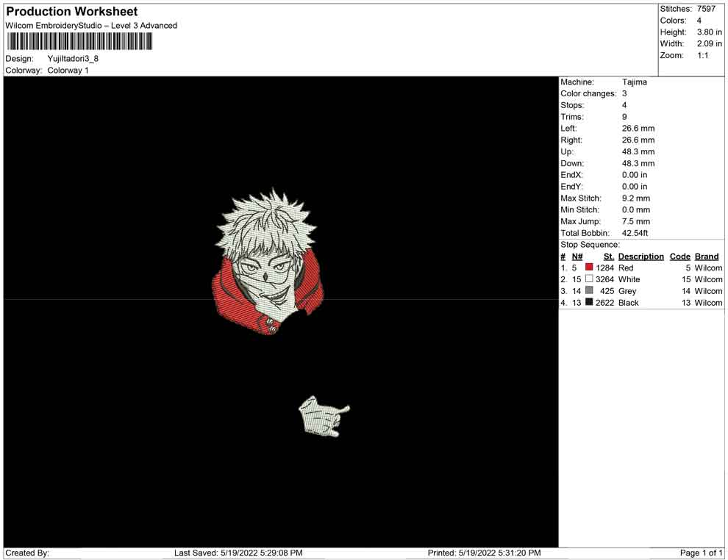Click the Right value '26.6 mm'

click(638, 140)
